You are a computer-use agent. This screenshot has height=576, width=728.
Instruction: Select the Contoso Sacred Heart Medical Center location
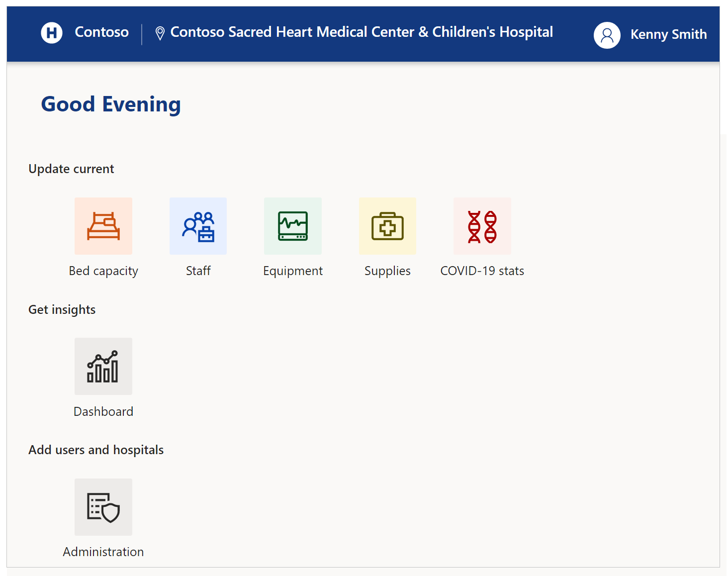pyautogui.click(x=362, y=32)
